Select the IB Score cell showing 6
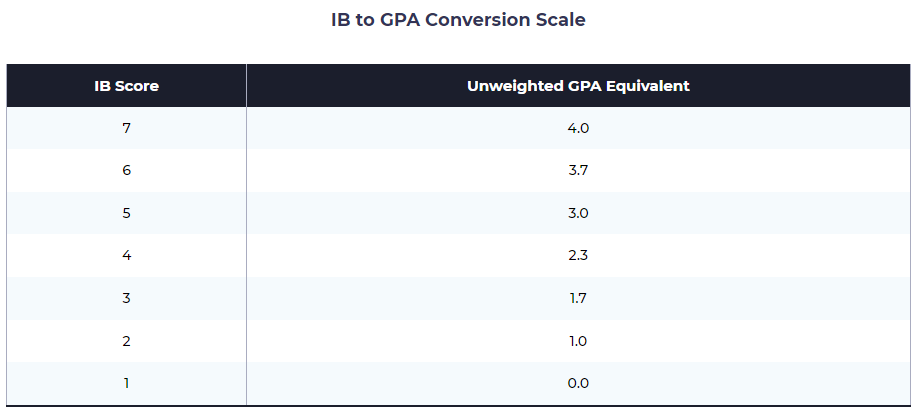915x416 pixels. click(127, 170)
